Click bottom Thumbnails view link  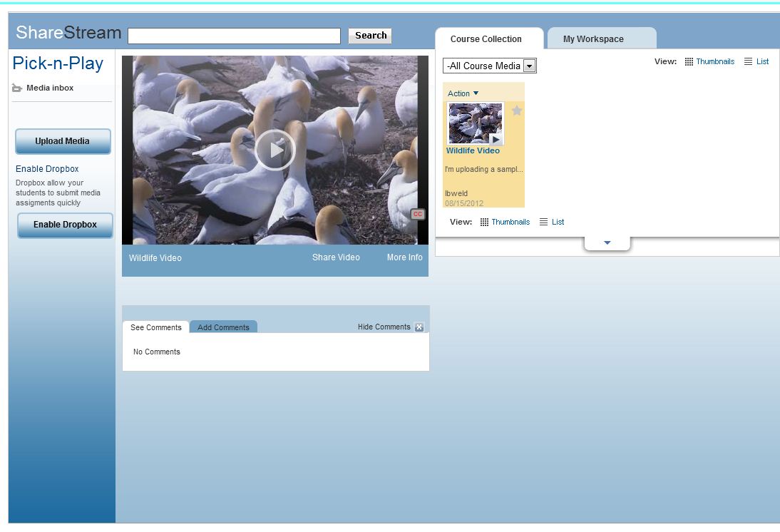[x=510, y=222]
